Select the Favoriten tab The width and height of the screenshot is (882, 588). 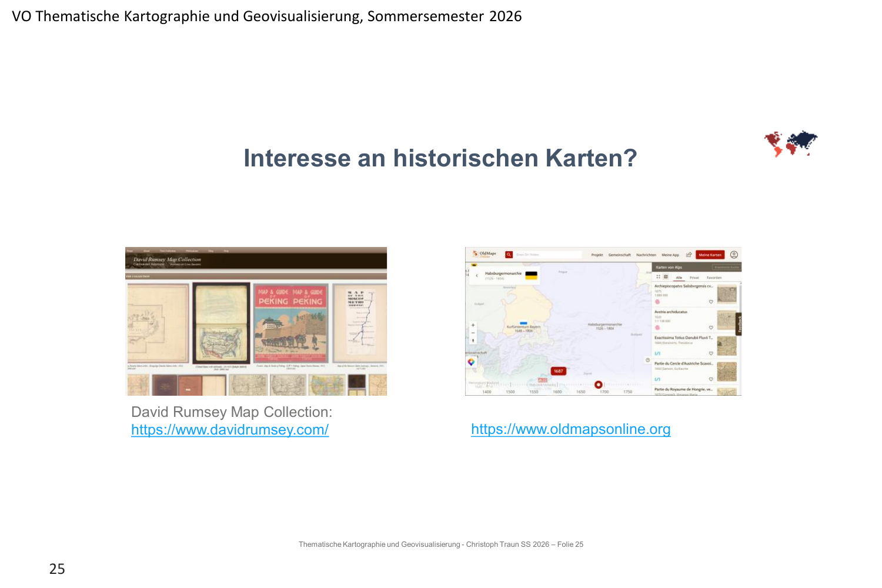pos(714,278)
